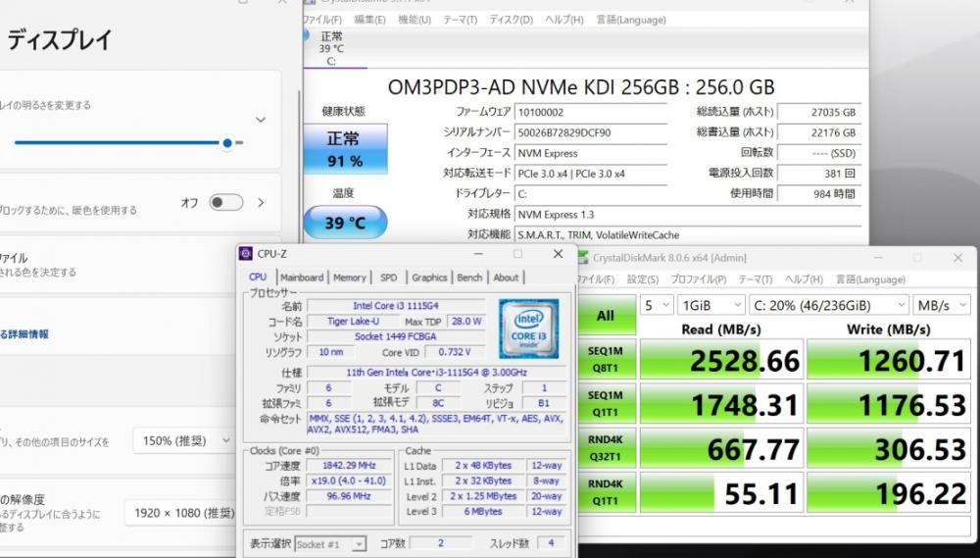Open the Graphics tab in CPU-Z

tap(429, 278)
